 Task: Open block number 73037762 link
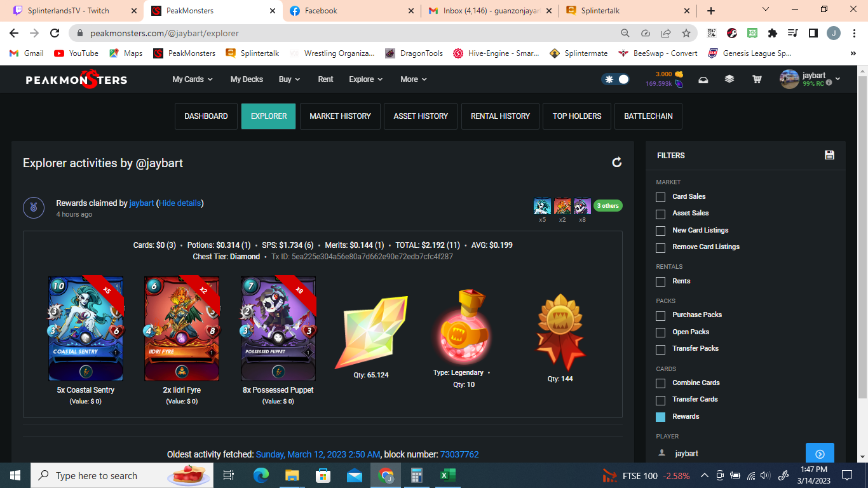tap(459, 454)
